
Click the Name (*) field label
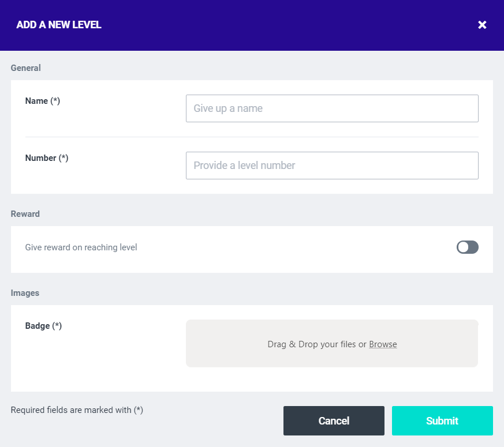[43, 101]
